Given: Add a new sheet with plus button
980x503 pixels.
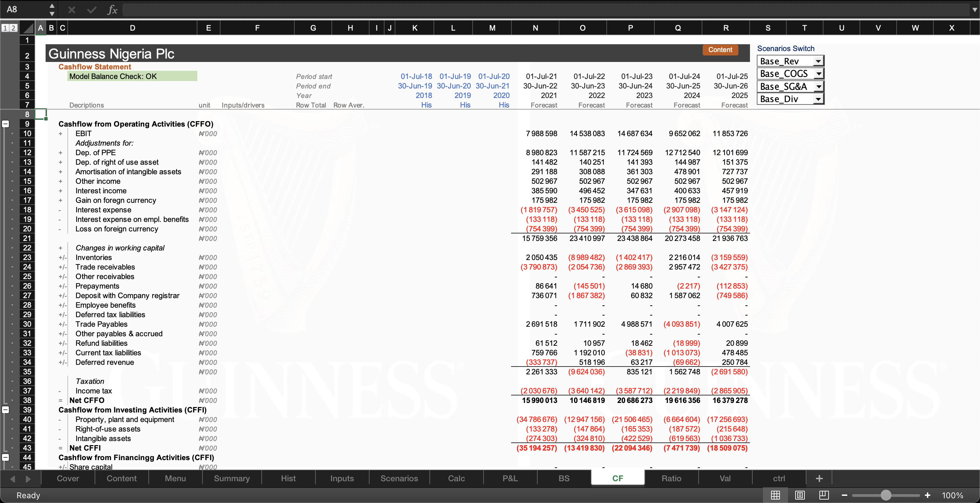Looking at the screenshot, I should pyautogui.click(x=819, y=478).
